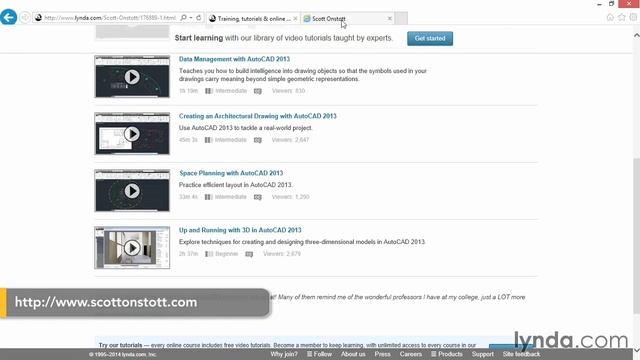Click the Site feedback footer link

(522, 354)
